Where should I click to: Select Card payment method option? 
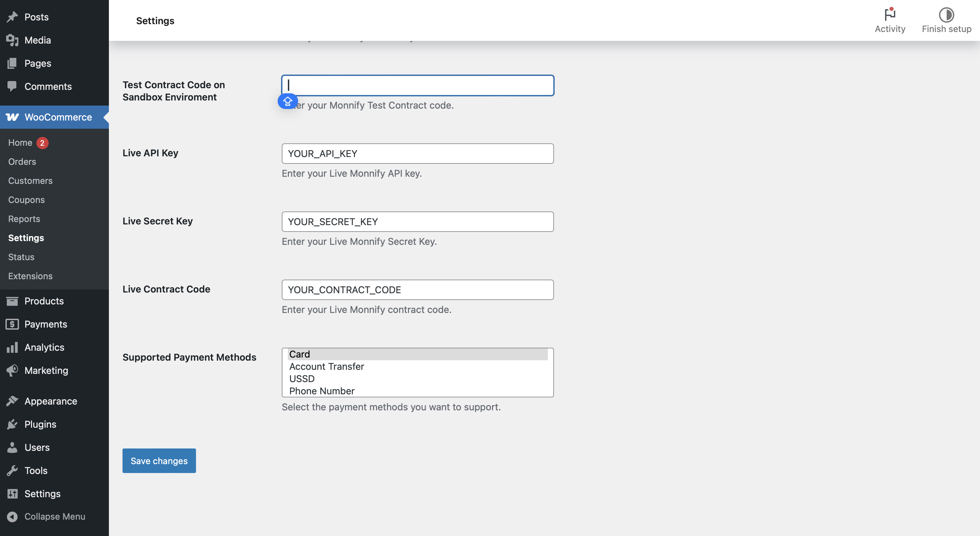point(418,354)
